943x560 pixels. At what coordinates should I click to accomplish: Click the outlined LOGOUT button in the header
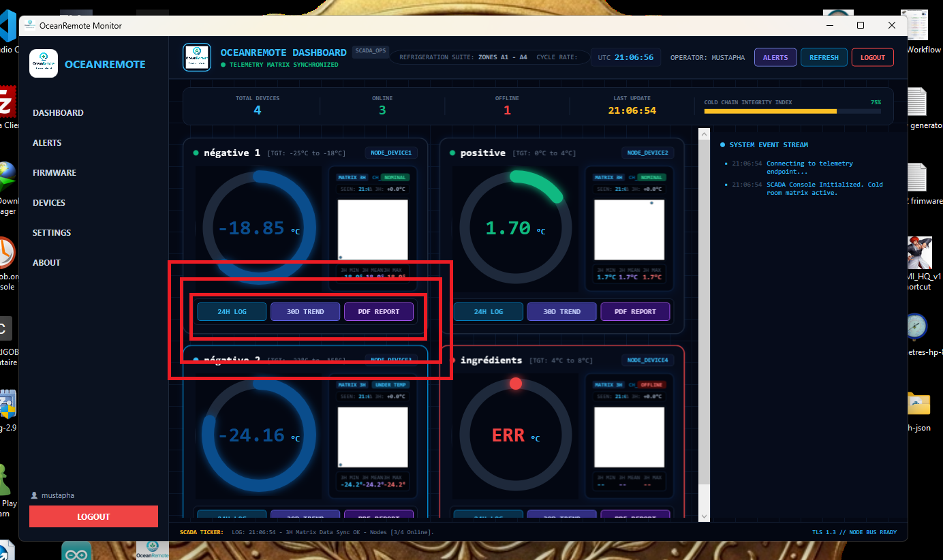coord(873,58)
